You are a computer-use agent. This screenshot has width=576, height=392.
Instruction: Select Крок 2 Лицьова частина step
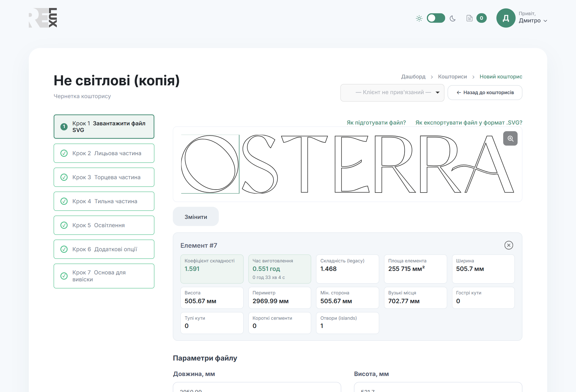[104, 153]
